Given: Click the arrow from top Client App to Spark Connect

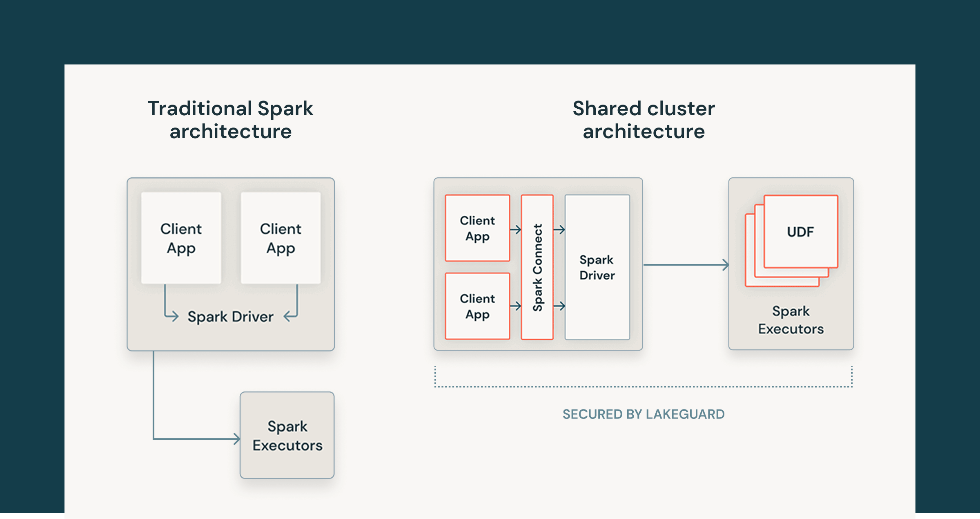Looking at the screenshot, I should pos(516,230).
